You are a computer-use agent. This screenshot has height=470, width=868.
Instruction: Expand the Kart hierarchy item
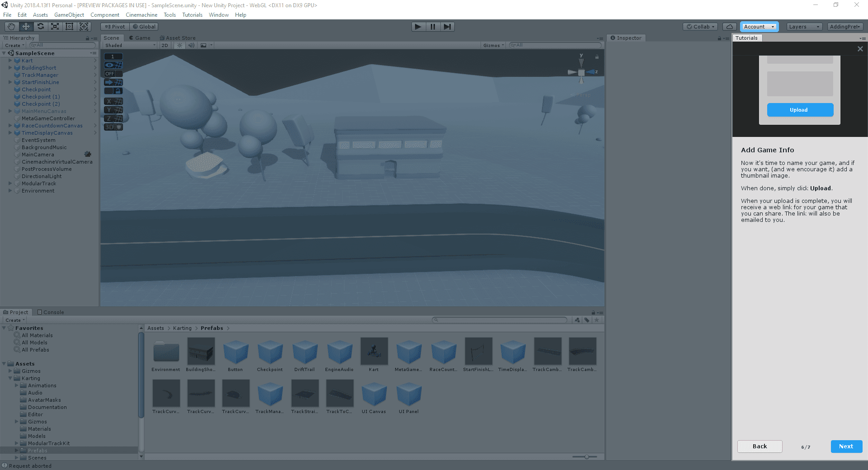click(x=10, y=61)
